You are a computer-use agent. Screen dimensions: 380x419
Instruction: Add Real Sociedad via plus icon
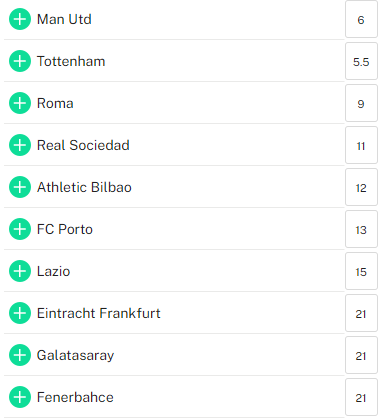[20, 145]
